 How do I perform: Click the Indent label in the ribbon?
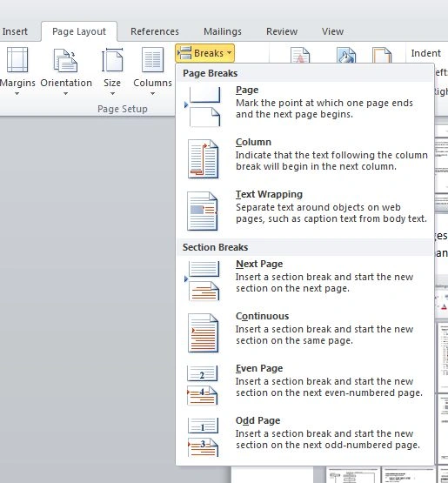pos(426,53)
